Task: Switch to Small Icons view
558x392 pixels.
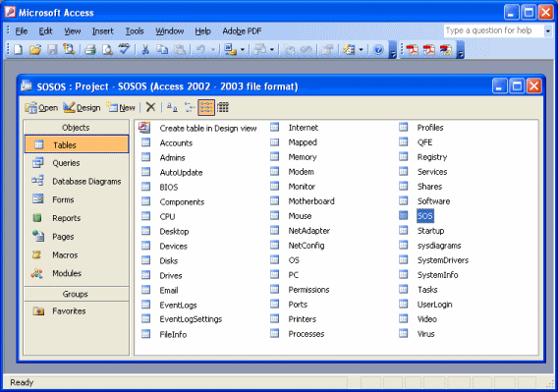Action: pos(190,107)
